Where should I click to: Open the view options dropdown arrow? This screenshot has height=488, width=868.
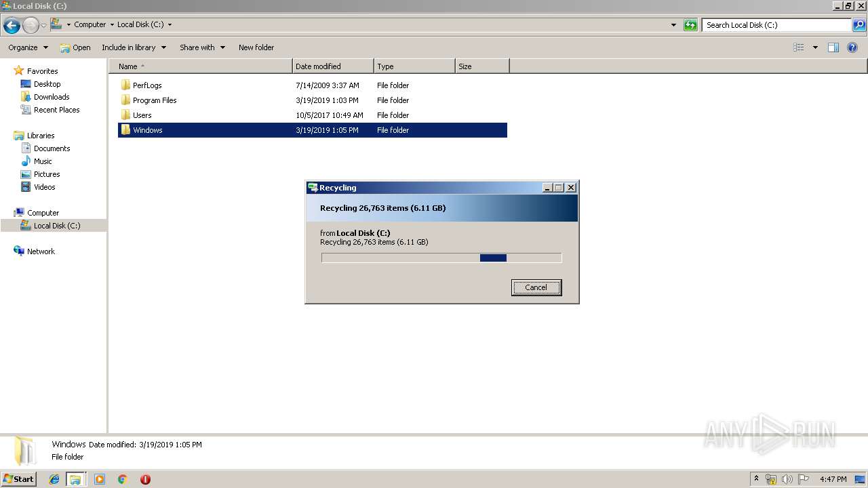pos(815,47)
